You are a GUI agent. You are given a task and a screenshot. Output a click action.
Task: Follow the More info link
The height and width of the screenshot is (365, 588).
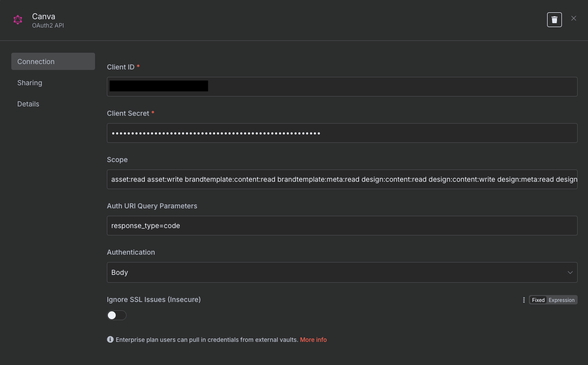[x=313, y=340]
